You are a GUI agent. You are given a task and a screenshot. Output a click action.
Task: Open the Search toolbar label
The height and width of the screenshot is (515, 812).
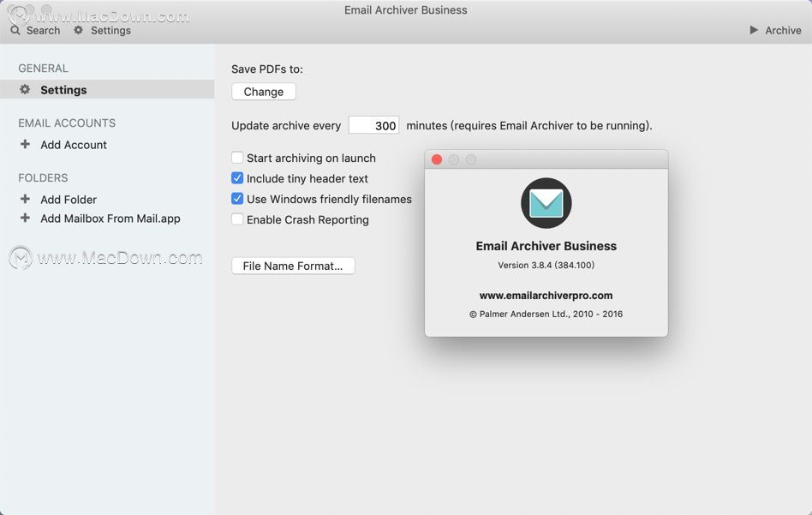point(44,31)
